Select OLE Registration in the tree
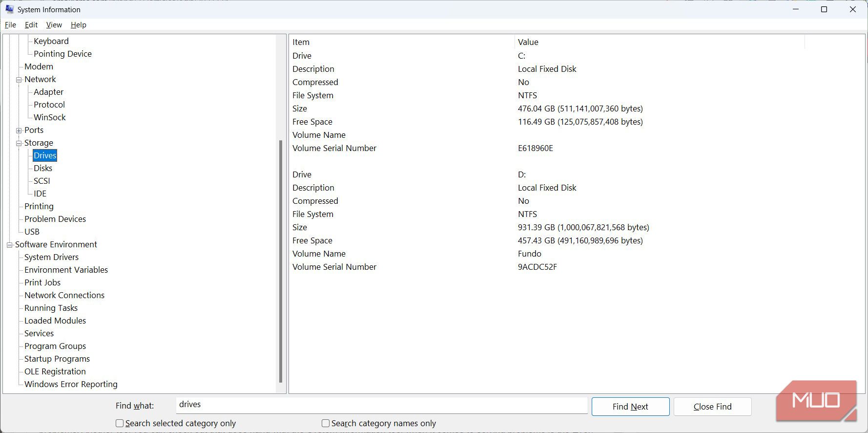 click(x=55, y=371)
